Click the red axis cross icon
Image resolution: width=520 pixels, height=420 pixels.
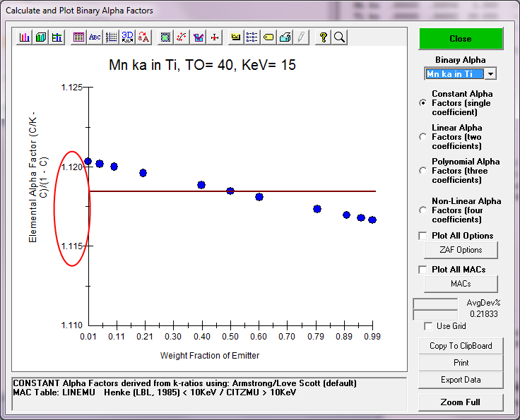coord(214,37)
